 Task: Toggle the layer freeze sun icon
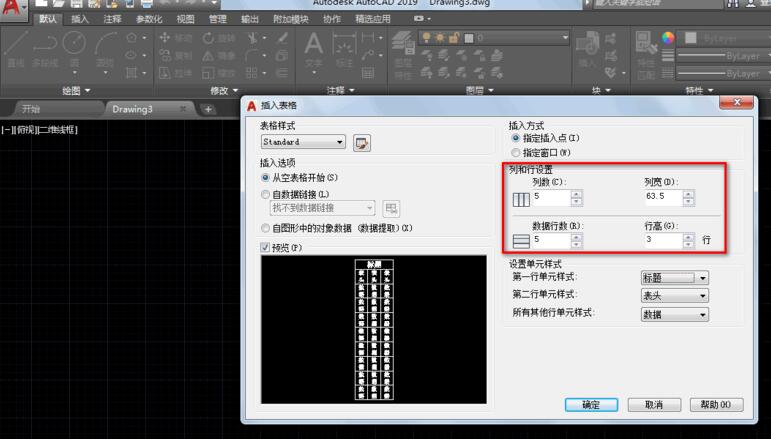[x=440, y=38]
